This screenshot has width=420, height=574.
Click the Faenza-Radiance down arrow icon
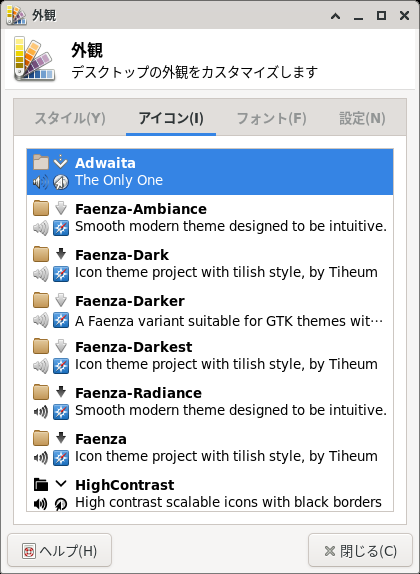pos(61,392)
